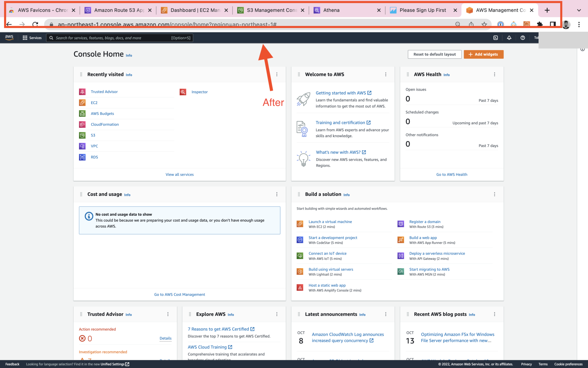
Task: Open the help question mark icon
Action: pyautogui.click(x=523, y=38)
